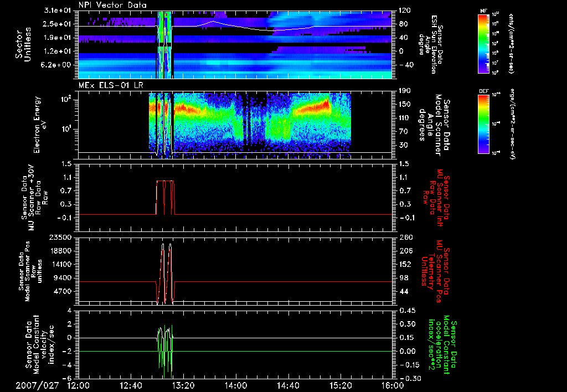Click the 14100 scanner position tick
567x392 pixels.
[61, 264]
